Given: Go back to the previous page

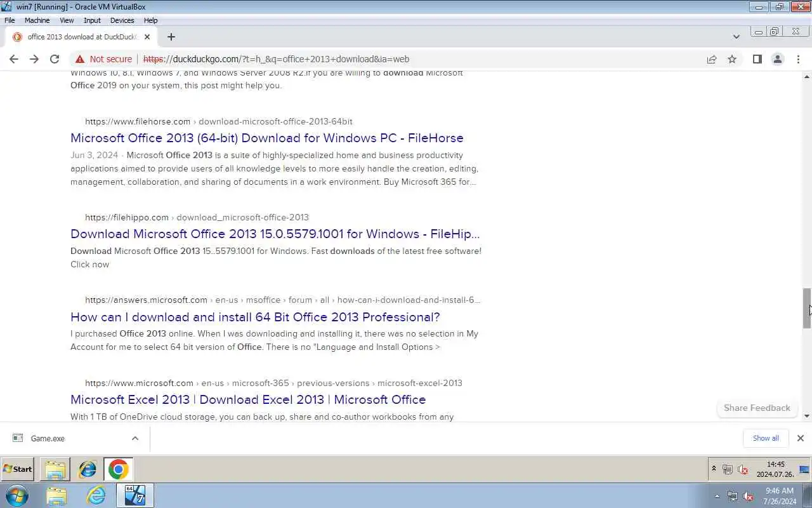Looking at the screenshot, I should coord(14,59).
